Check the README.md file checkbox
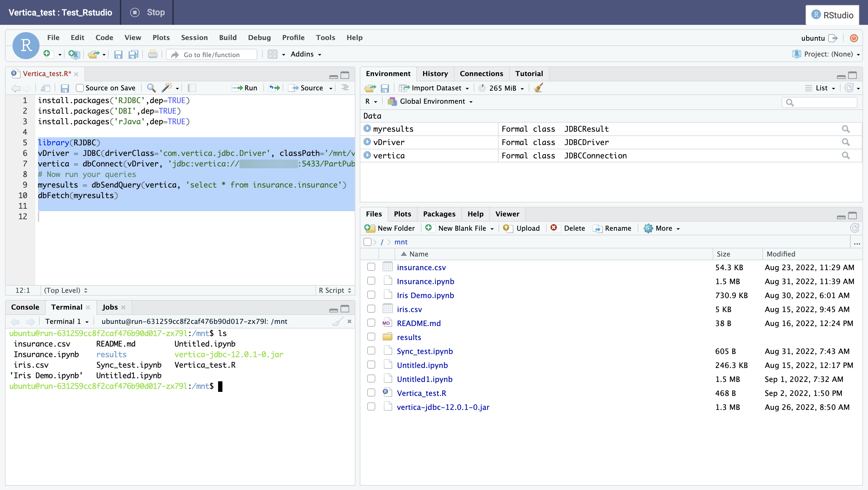868x490 pixels. [371, 323]
